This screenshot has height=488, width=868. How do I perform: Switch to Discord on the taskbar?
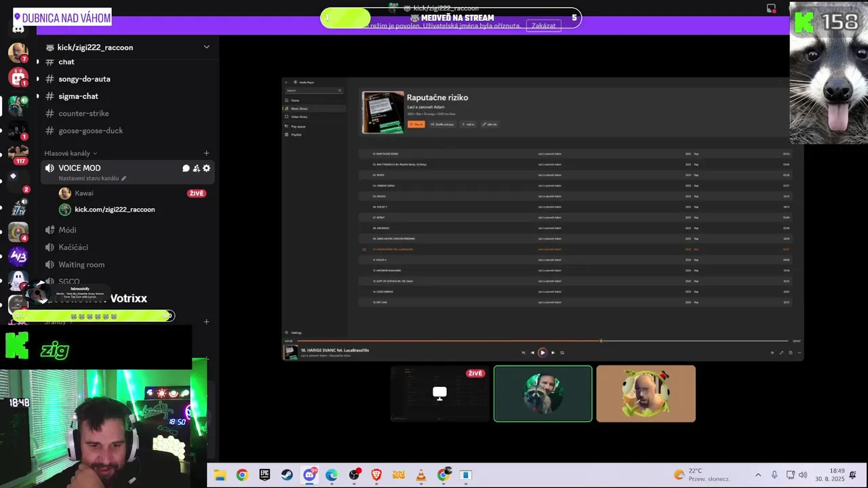tap(310, 475)
